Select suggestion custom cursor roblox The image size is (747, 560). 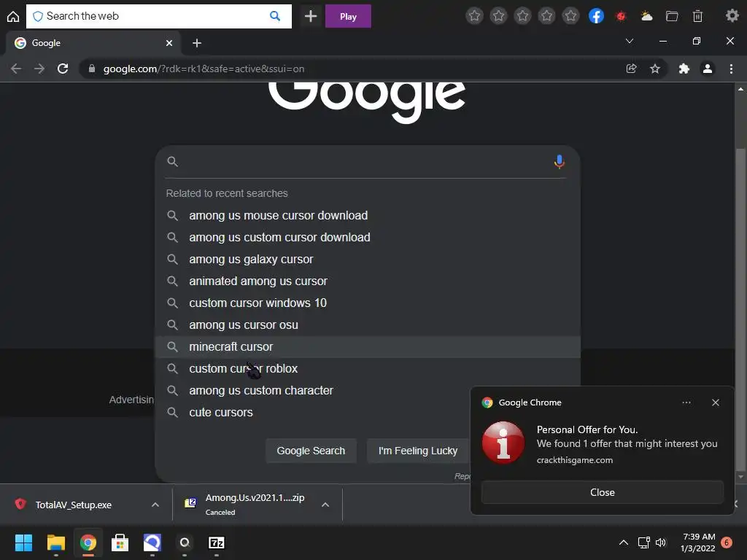click(368, 368)
